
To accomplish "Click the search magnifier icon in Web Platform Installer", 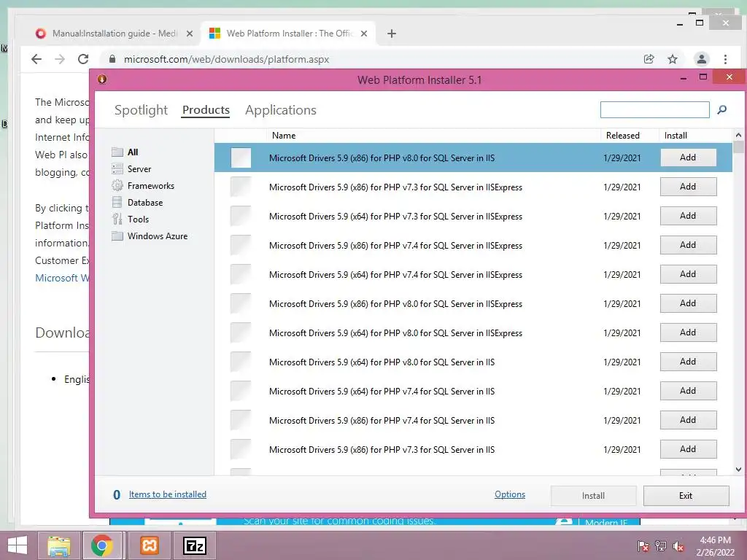I will coord(721,110).
